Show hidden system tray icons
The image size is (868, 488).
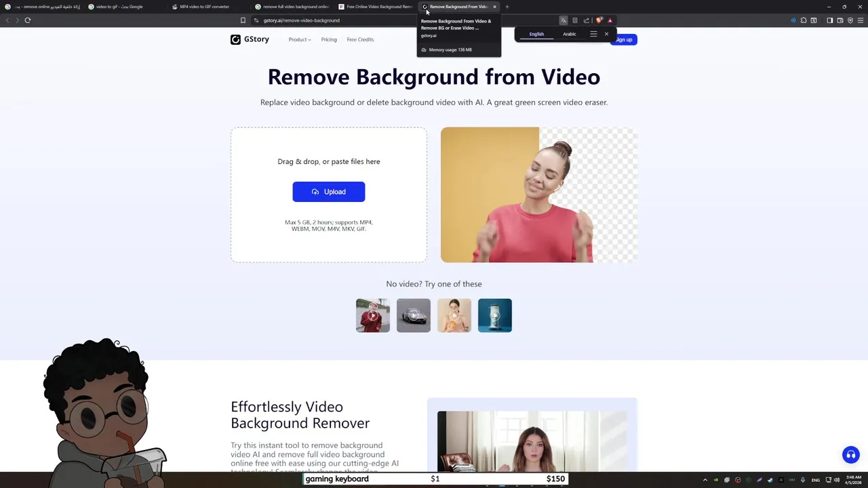(705, 480)
